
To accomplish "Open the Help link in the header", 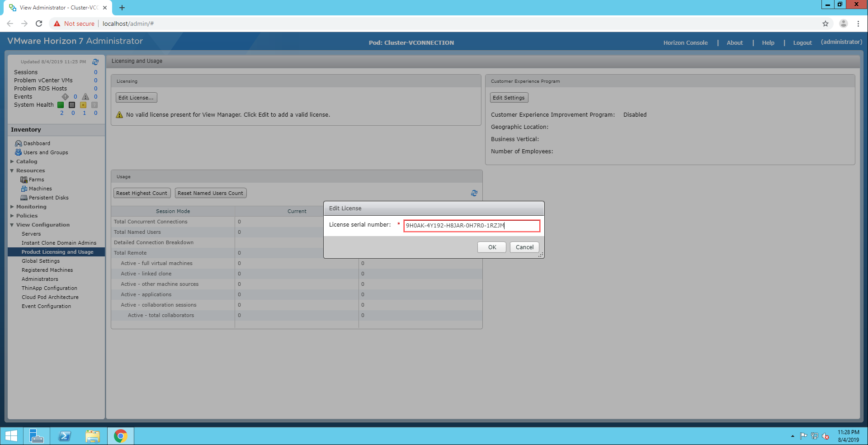I will 768,43.
